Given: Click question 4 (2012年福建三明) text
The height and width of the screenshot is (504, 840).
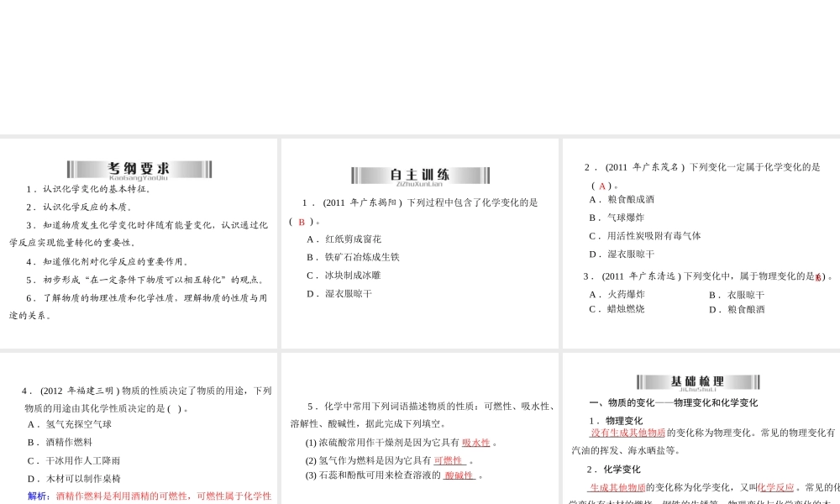Looking at the screenshot, I should 147,400.
